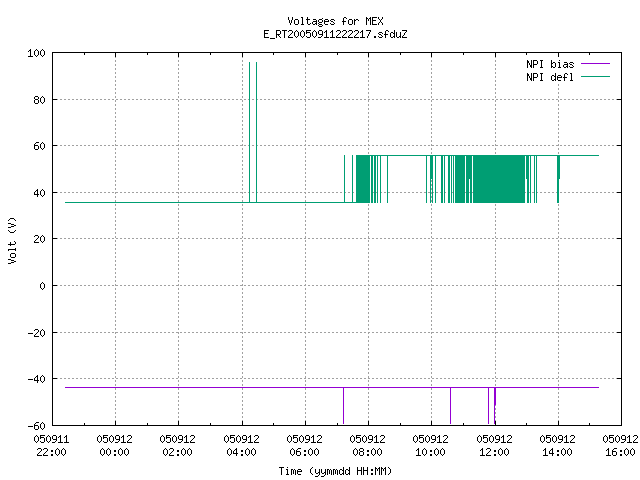The width and height of the screenshot is (640, 480).
Task: Click the "Voltages for MEX" chart title
Action: (335, 21)
